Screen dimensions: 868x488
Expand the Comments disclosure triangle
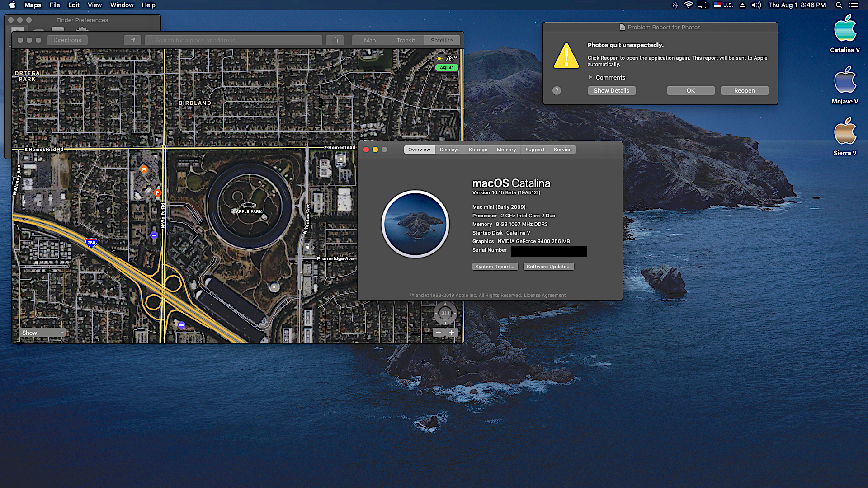[x=590, y=77]
